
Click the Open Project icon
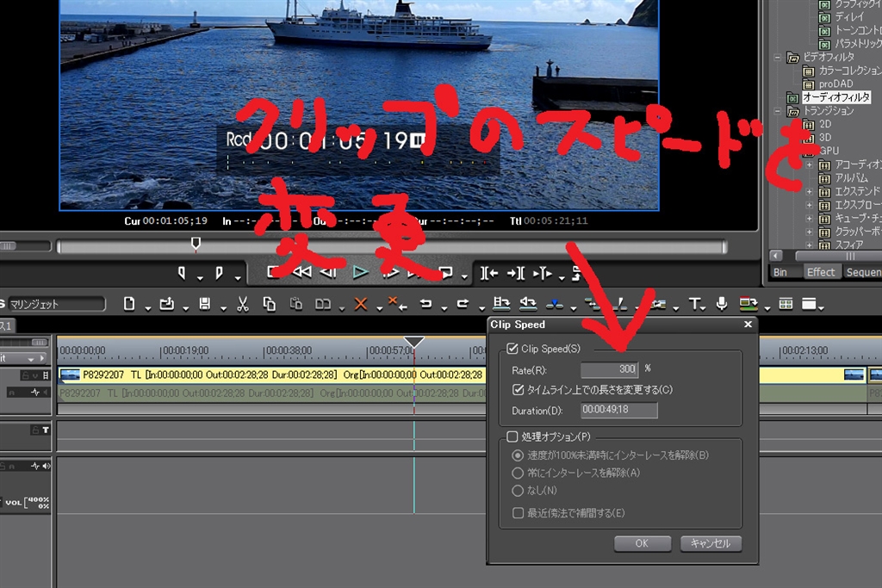(166, 304)
